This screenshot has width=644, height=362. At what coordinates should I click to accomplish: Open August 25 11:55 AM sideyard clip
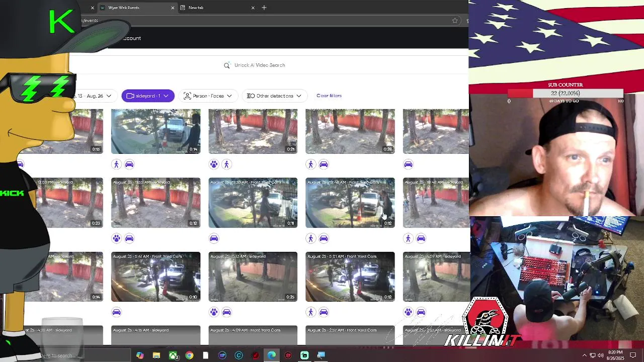click(155, 203)
